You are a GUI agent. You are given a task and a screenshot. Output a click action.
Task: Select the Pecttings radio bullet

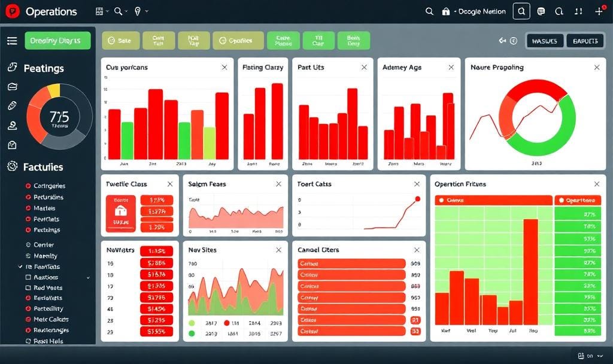click(x=28, y=230)
